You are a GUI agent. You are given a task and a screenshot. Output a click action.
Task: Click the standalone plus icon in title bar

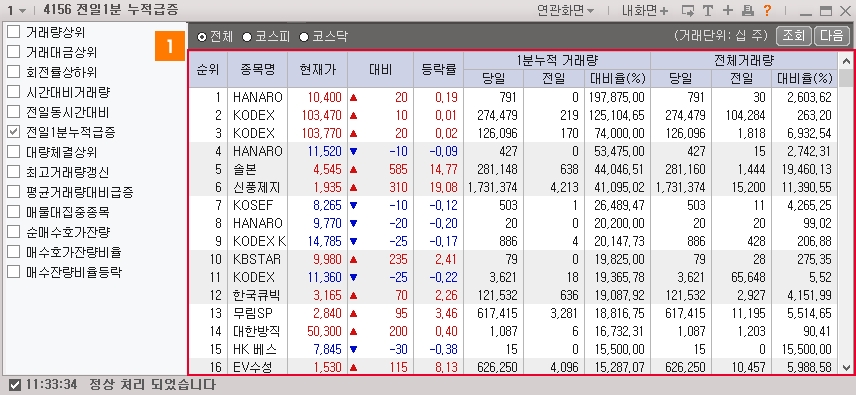point(728,10)
